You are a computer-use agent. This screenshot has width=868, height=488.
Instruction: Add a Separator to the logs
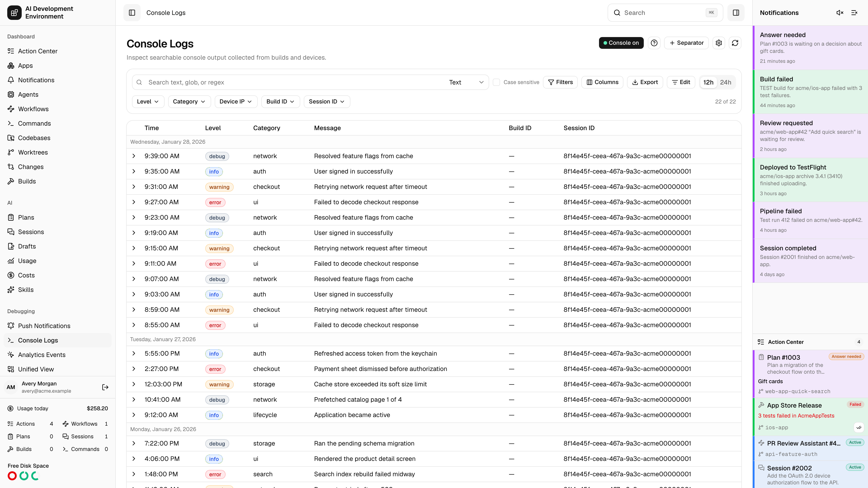pyautogui.click(x=686, y=43)
